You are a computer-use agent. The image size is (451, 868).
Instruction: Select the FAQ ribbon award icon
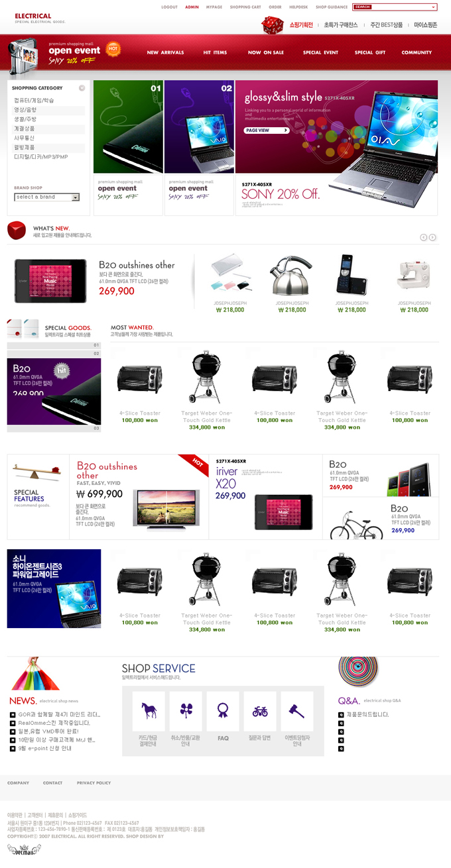[x=223, y=711]
